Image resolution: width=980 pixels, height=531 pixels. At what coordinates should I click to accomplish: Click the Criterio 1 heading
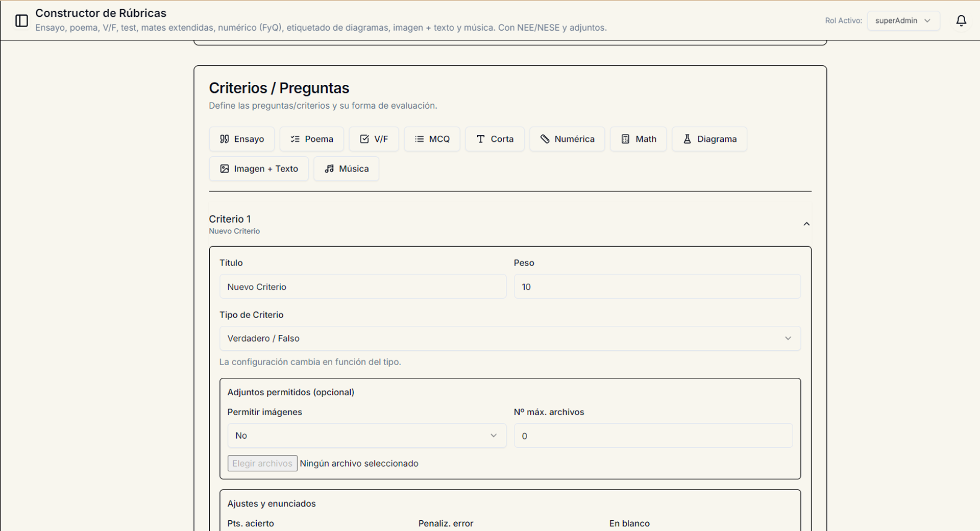(x=230, y=219)
